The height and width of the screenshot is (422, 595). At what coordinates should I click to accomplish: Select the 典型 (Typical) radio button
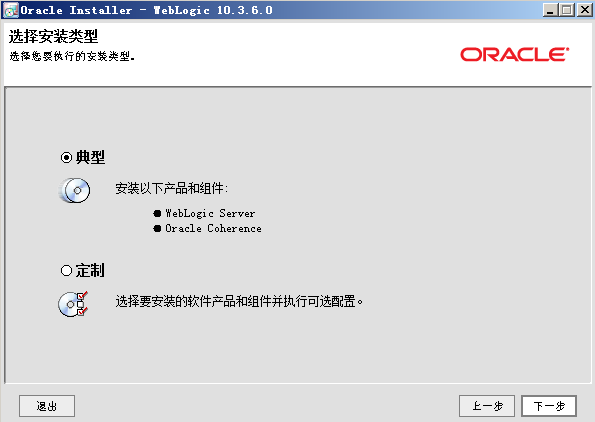click(x=66, y=157)
